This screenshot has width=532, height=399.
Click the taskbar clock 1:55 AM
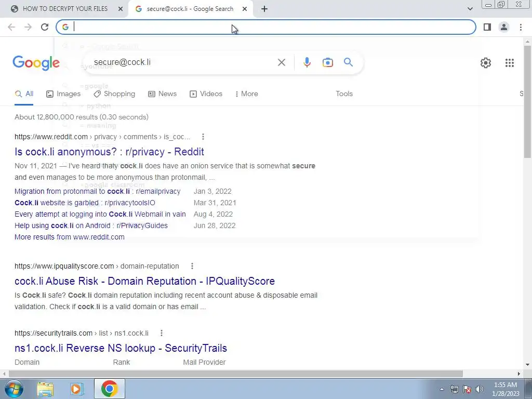click(505, 389)
